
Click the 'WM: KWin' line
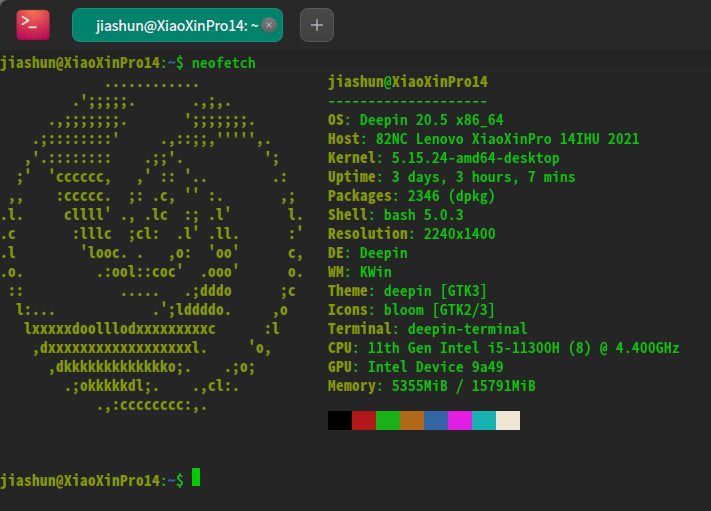point(360,273)
